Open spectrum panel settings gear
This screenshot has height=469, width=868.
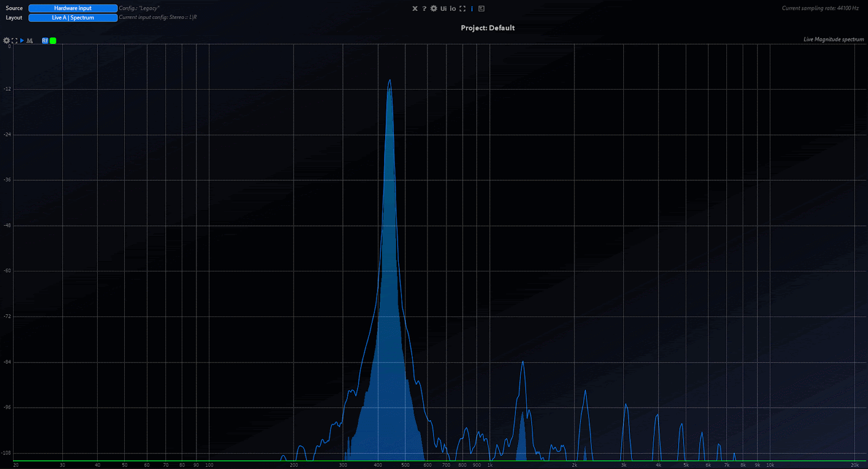[x=7, y=41]
